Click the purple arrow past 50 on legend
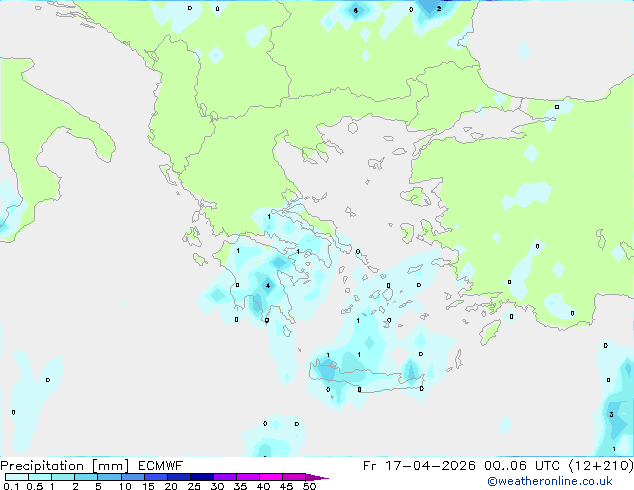Screen dimensions: 634x490 coord(317,477)
